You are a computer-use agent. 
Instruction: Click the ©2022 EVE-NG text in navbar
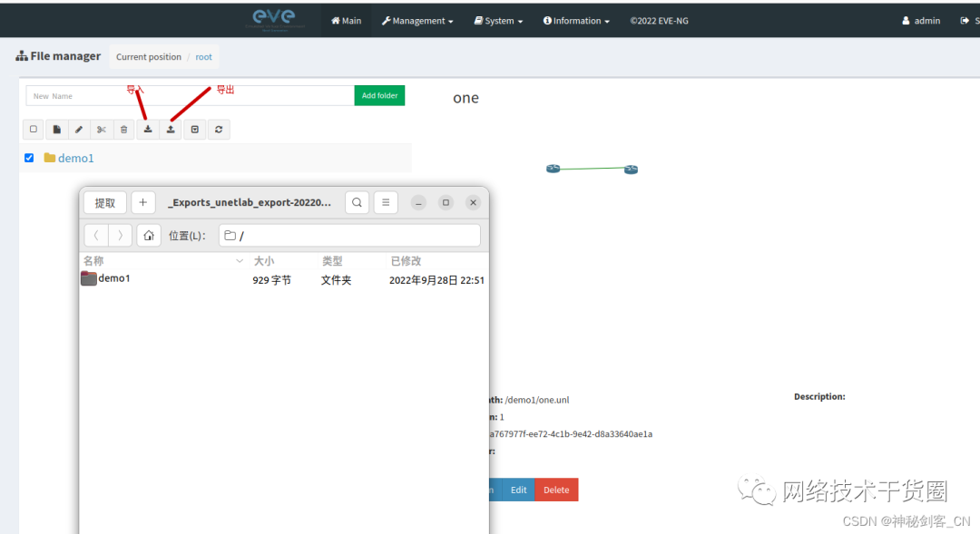(x=659, y=21)
